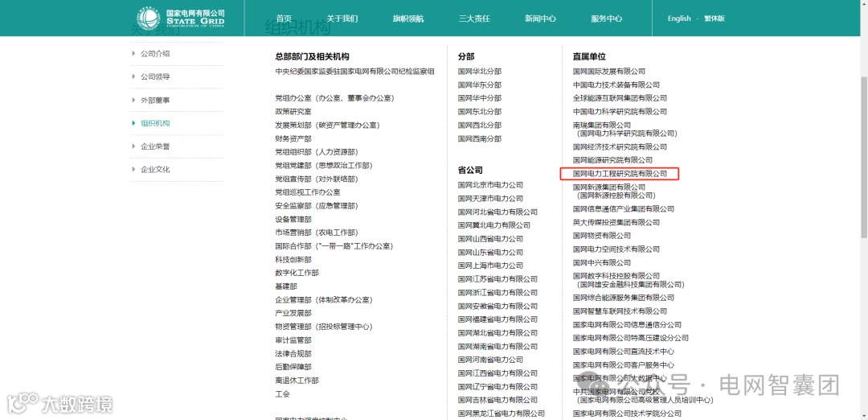Switch site language to English

pyautogui.click(x=679, y=19)
